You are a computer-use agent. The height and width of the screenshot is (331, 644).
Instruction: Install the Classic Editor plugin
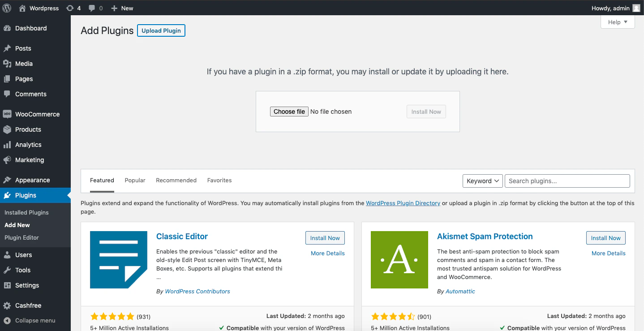(x=325, y=238)
